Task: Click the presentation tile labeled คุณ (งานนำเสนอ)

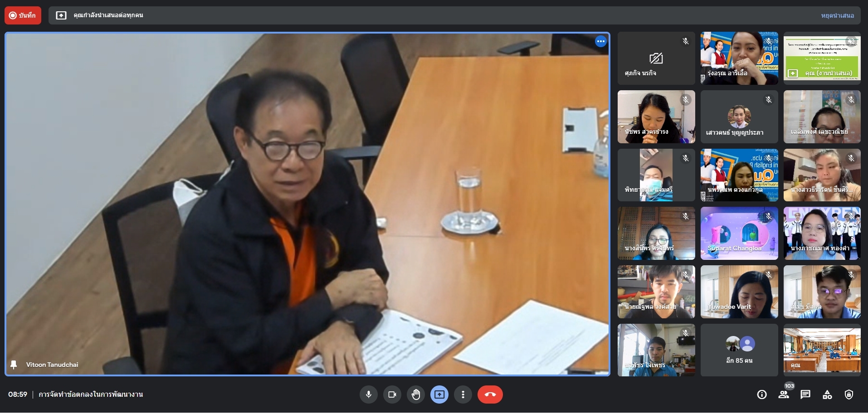Action: click(822, 58)
